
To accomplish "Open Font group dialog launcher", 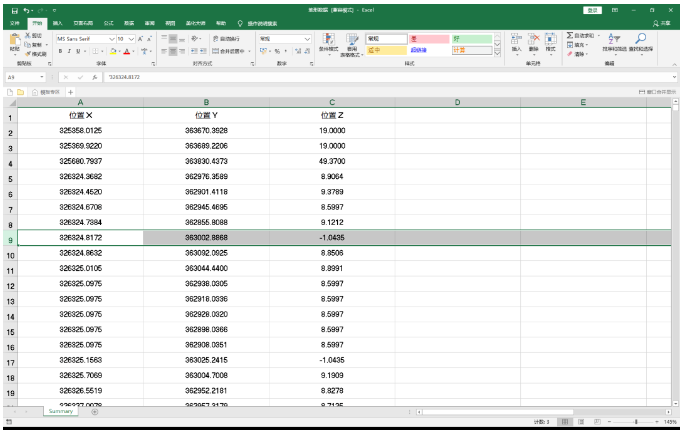I will [x=153, y=64].
